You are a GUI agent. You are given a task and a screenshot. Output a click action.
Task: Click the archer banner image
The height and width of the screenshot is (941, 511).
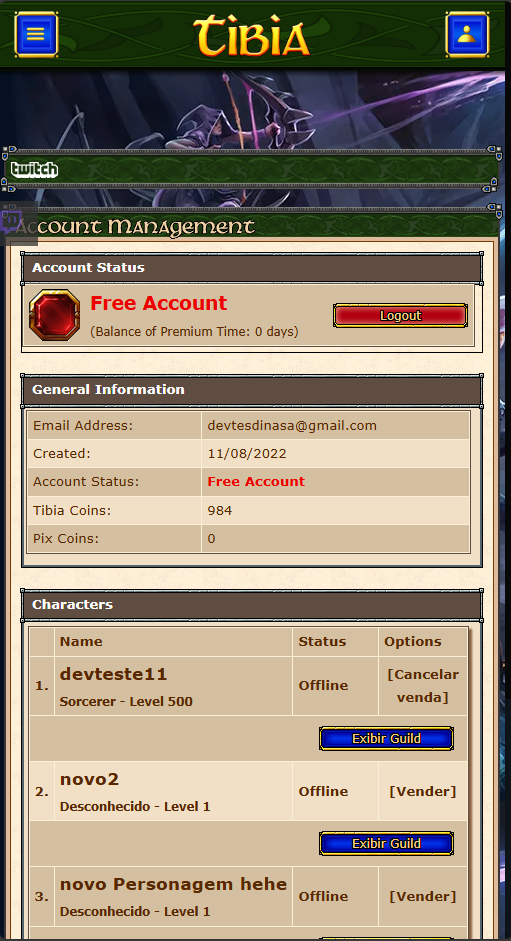click(252, 109)
